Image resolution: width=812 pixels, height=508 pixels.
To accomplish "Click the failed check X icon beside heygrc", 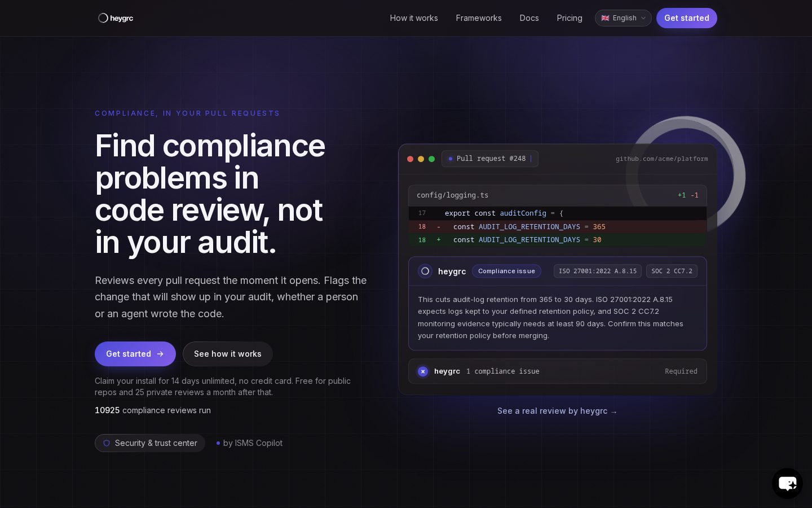I will coord(423,371).
